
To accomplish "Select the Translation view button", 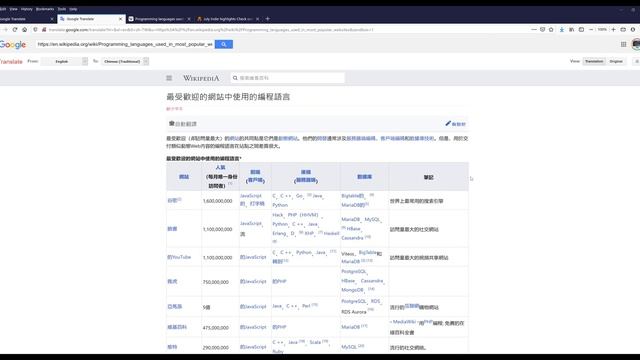I will (x=594, y=61).
